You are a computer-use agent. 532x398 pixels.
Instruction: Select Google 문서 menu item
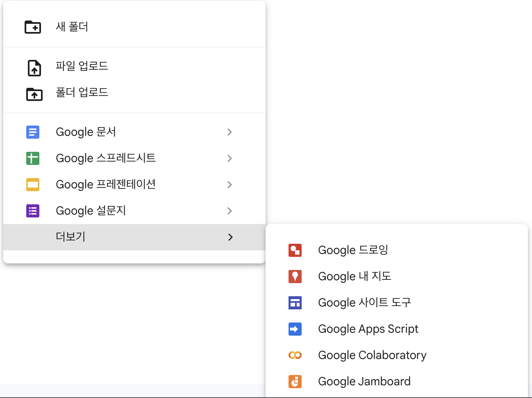pyautogui.click(x=134, y=132)
